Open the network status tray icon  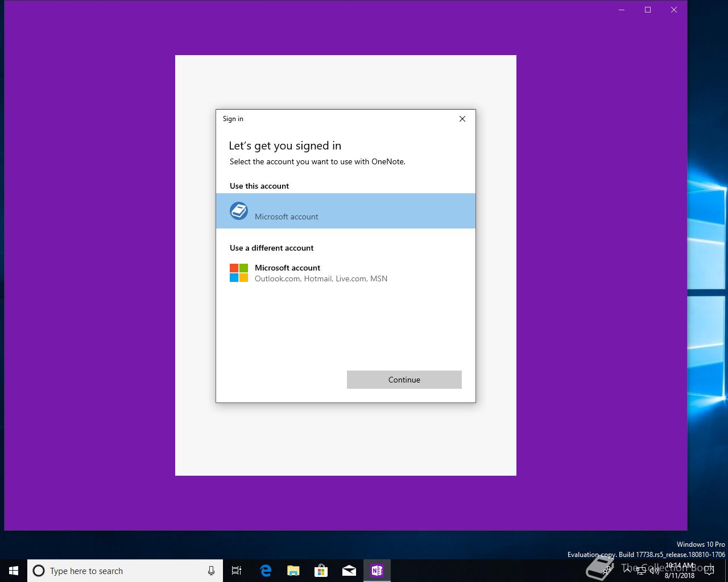coord(641,571)
